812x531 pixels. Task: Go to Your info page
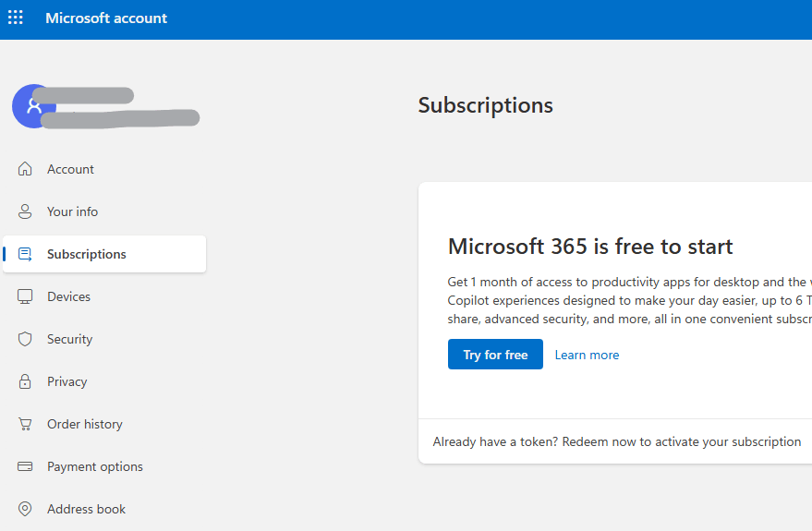coord(72,211)
